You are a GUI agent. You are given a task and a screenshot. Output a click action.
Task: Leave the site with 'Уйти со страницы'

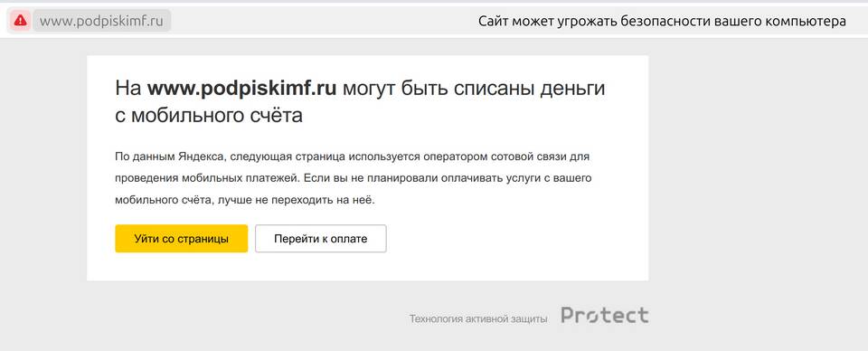point(182,239)
